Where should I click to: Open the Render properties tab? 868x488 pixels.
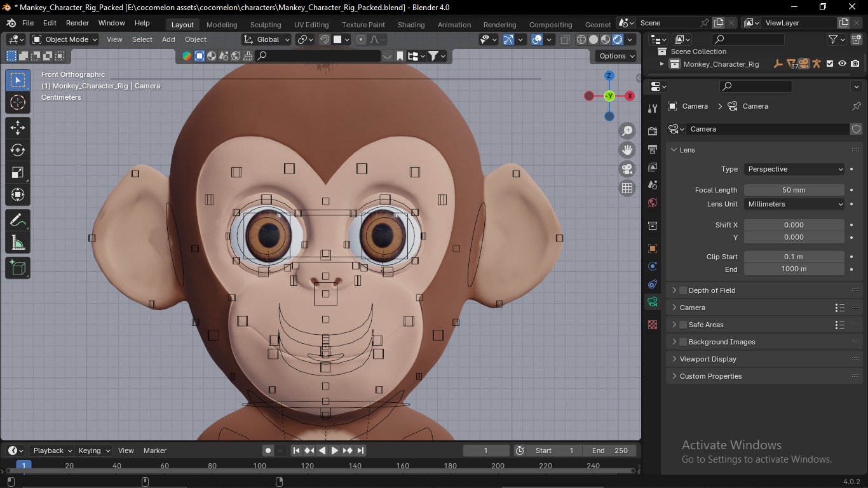pos(653,131)
